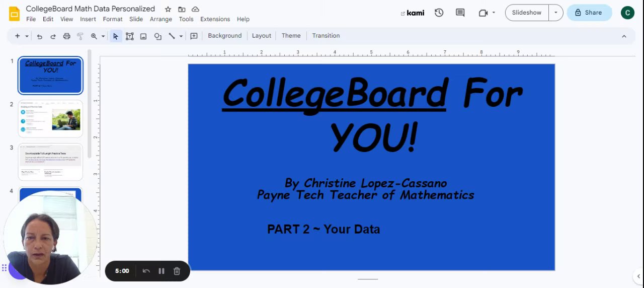Screen dimensions: 644x288
Task: Open comment history icon
Action: point(460,13)
